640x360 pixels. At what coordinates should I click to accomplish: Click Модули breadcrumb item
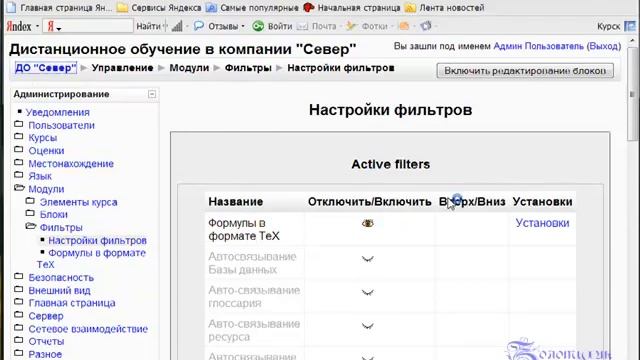(x=189, y=68)
